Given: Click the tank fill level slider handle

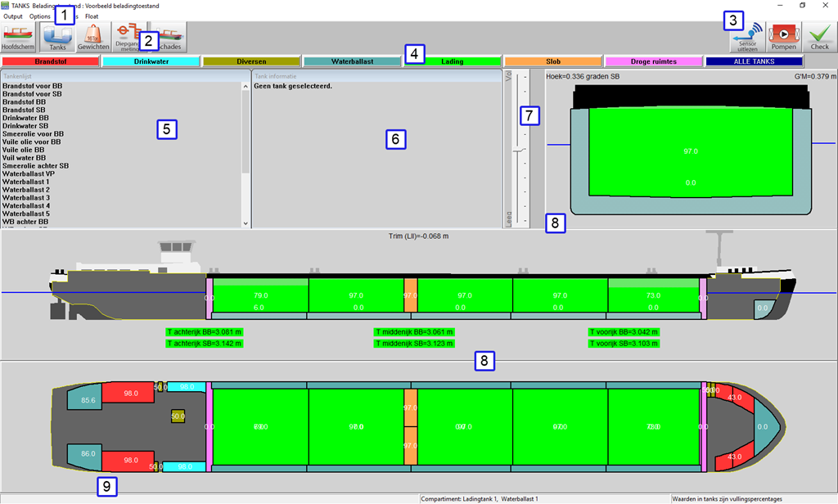Looking at the screenshot, I should (x=518, y=151).
